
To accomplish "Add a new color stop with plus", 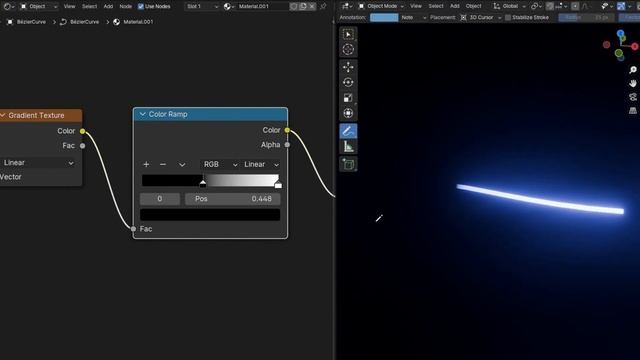I will [x=146, y=164].
